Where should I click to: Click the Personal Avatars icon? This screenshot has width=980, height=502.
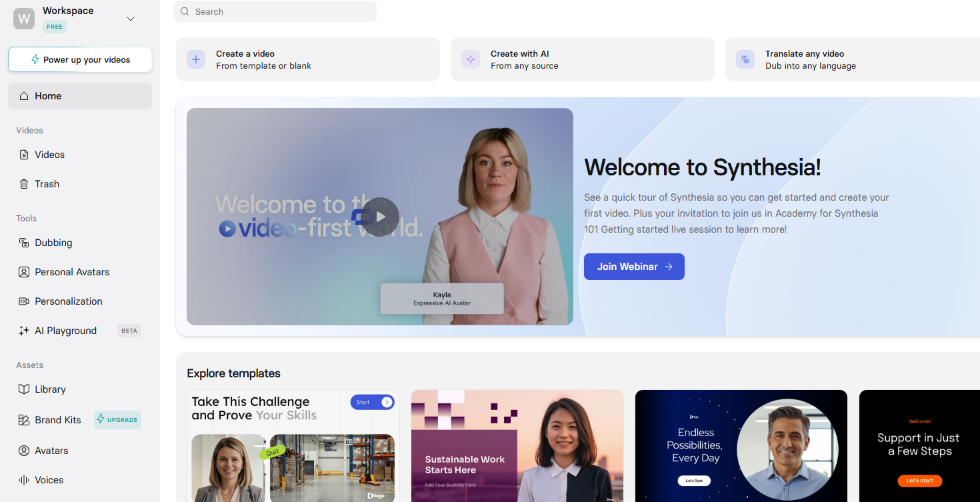(24, 272)
